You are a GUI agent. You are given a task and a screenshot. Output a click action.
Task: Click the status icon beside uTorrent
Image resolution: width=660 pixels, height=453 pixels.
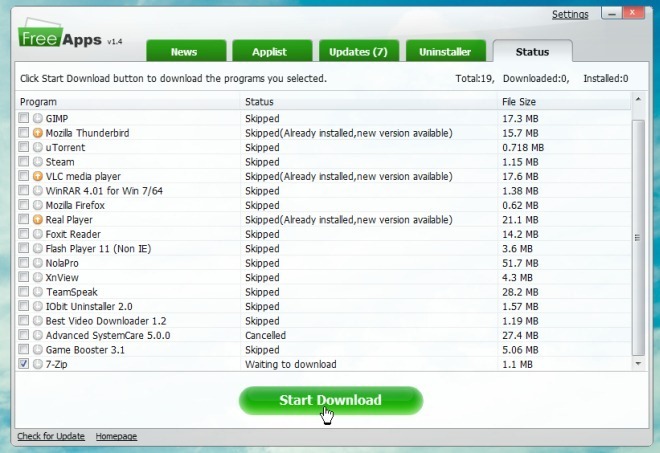click(x=38, y=147)
